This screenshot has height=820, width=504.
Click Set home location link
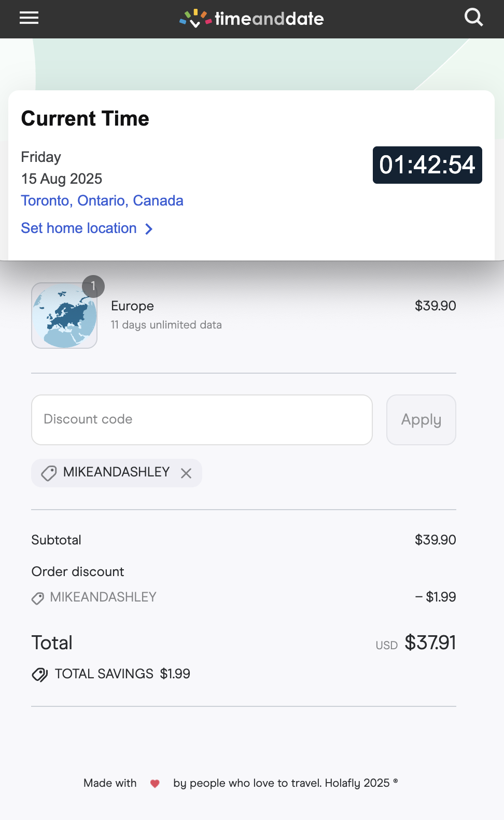(x=79, y=228)
